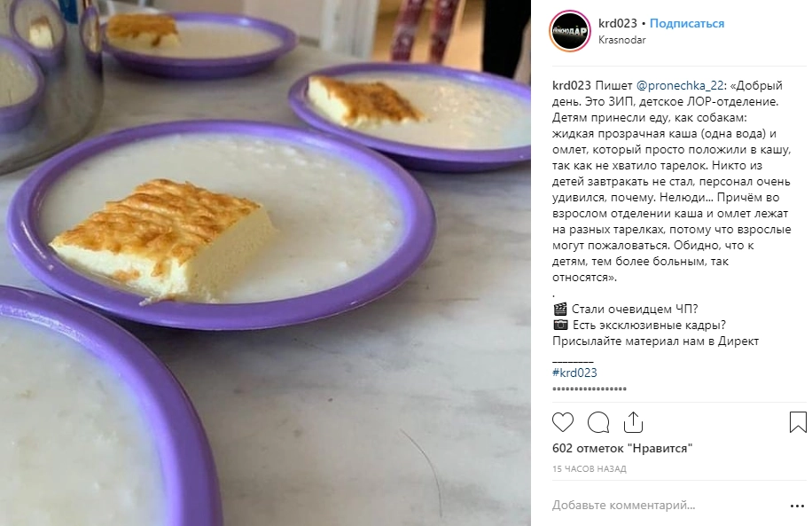Viewport: 812px width, 526px height.
Task: Follow the account via Подписаться
Action: [x=687, y=23]
